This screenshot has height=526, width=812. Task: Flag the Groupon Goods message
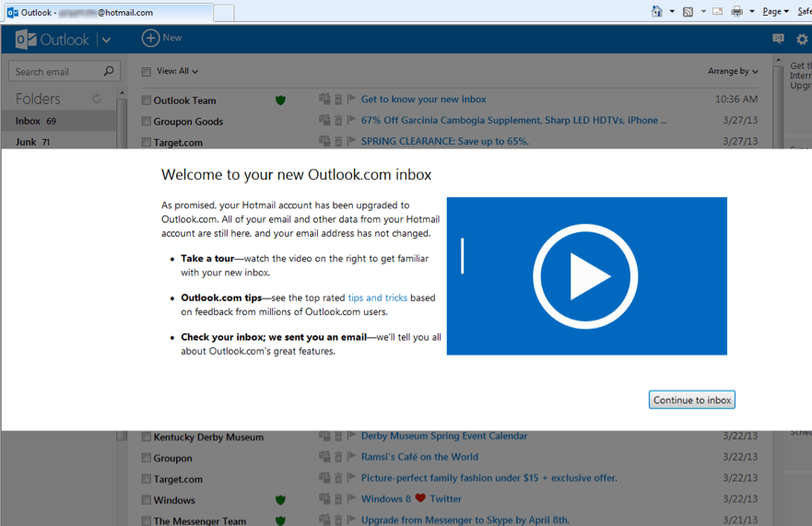click(351, 120)
